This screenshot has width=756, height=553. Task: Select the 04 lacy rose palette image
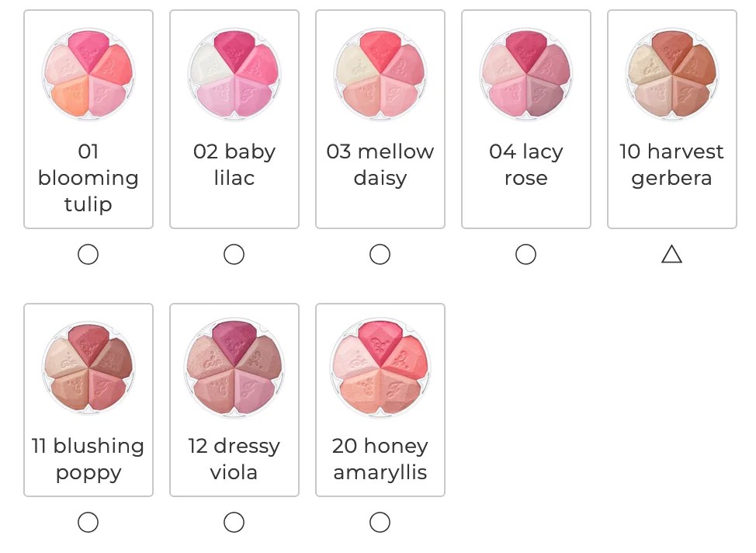[x=525, y=74]
